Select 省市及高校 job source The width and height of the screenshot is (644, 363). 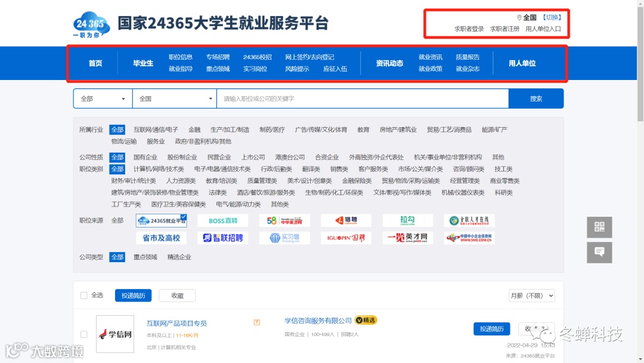click(162, 238)
